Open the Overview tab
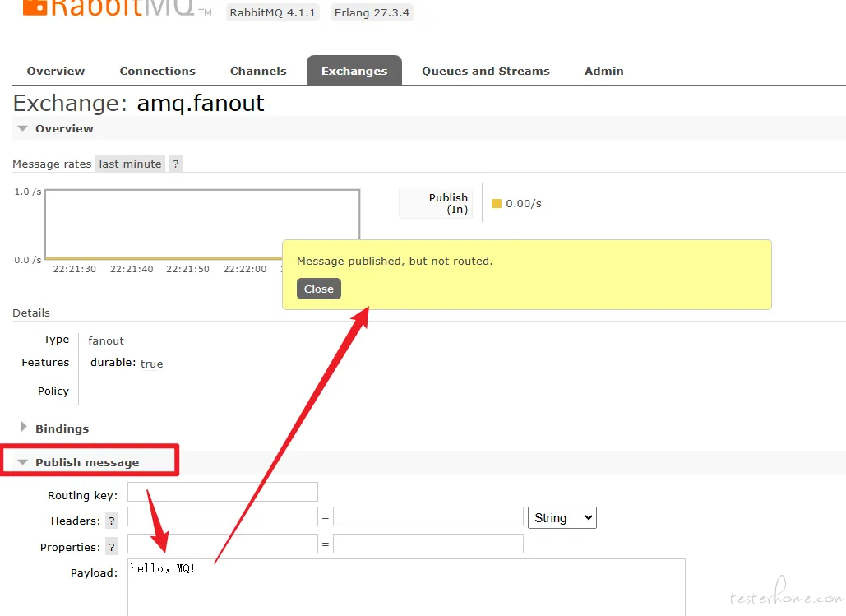 click(x=56, y=71)
